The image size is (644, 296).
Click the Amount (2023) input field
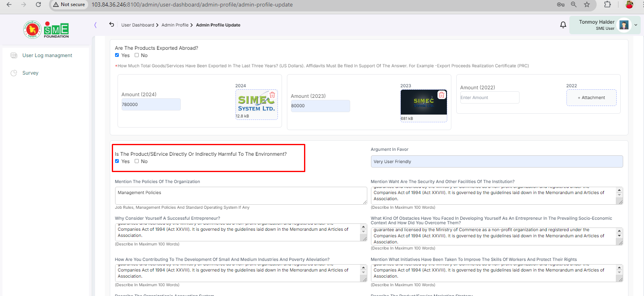320,106
